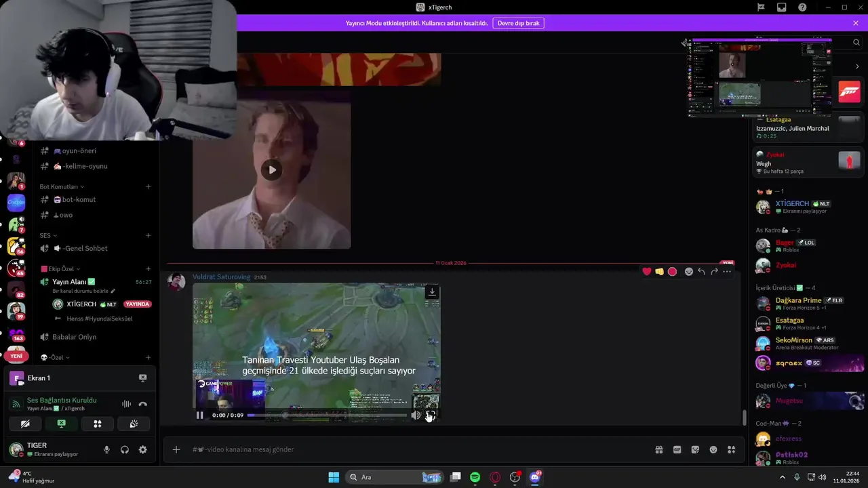
Task: Stop streaming Ekran 1
Action: [x=142, y=378]
